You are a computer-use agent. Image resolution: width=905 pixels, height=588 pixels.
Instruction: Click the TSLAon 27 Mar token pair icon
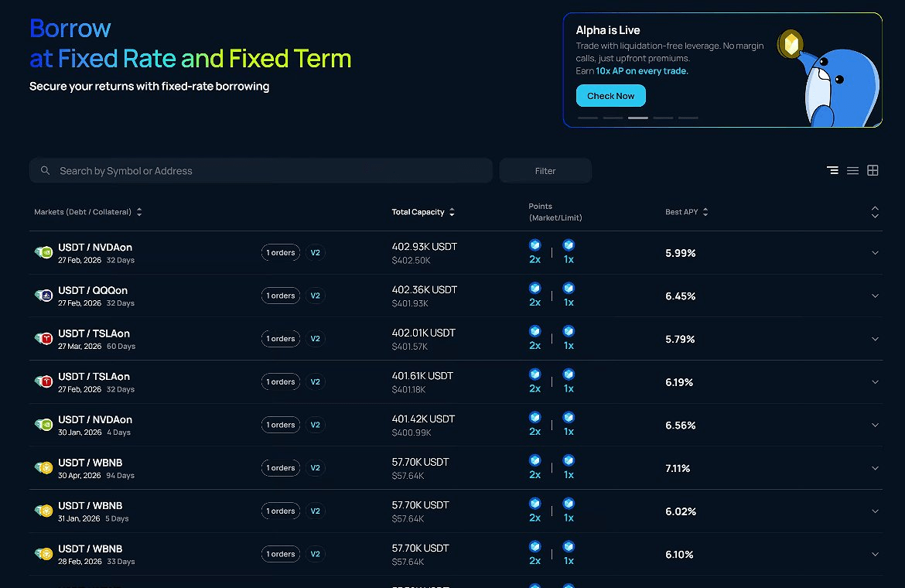pos(43,339)
